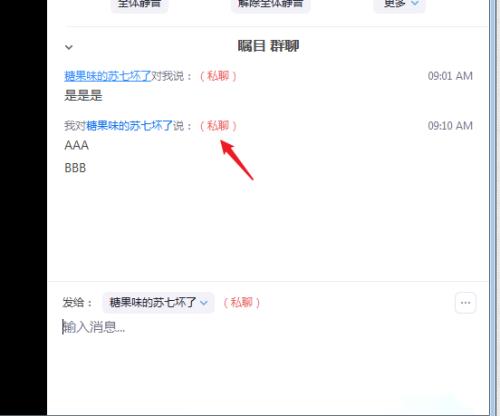Expand the 更多 dropdown at top
This screenshot has height=416, width=500.
click(400, 4)
